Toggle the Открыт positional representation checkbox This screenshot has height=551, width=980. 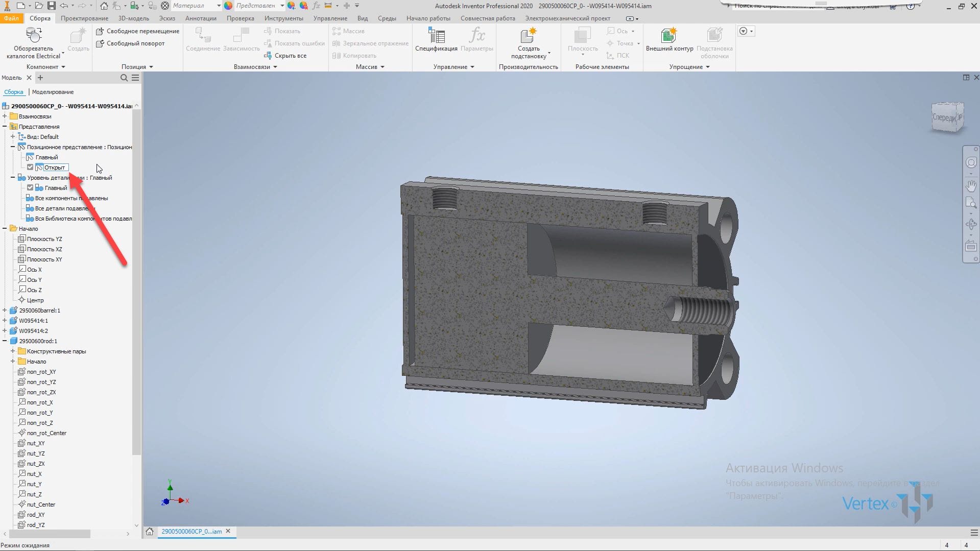30,167
